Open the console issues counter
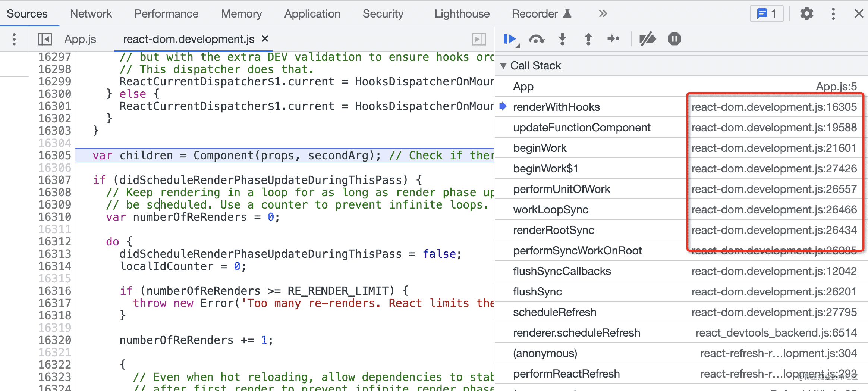868x391 pixels. [767, 14]
